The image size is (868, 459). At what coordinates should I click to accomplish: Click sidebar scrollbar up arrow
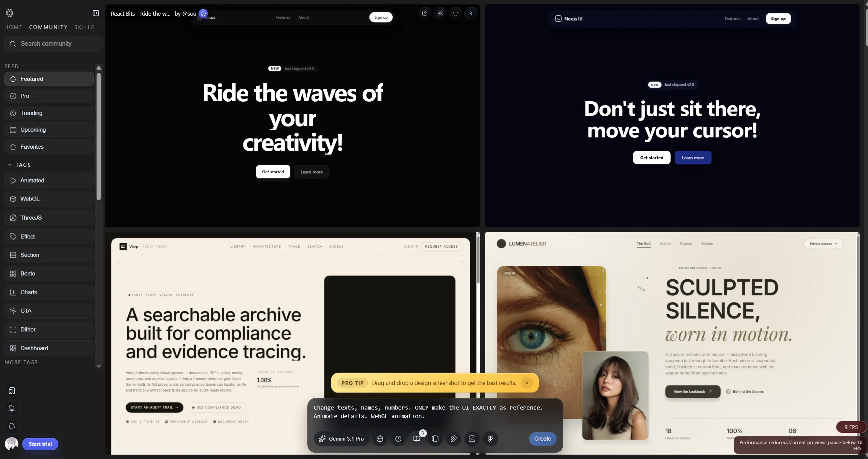[x=99, y=68]
